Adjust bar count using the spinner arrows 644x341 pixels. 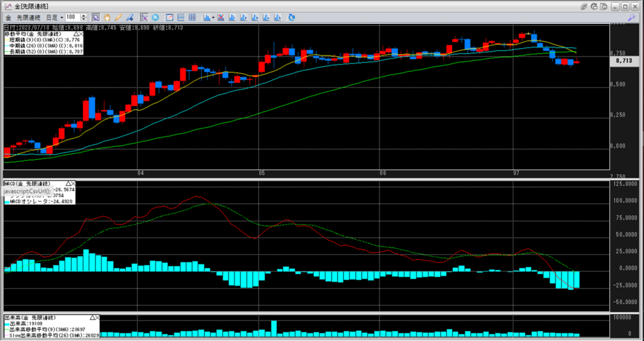[x=85, y=17]
